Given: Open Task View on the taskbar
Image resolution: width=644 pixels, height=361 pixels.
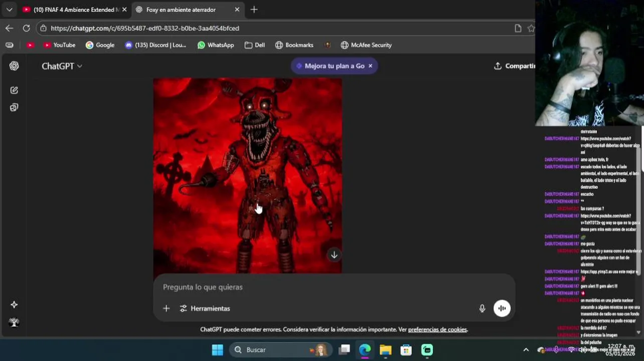Looking at the screenshot, I should [x=344, y=349].
